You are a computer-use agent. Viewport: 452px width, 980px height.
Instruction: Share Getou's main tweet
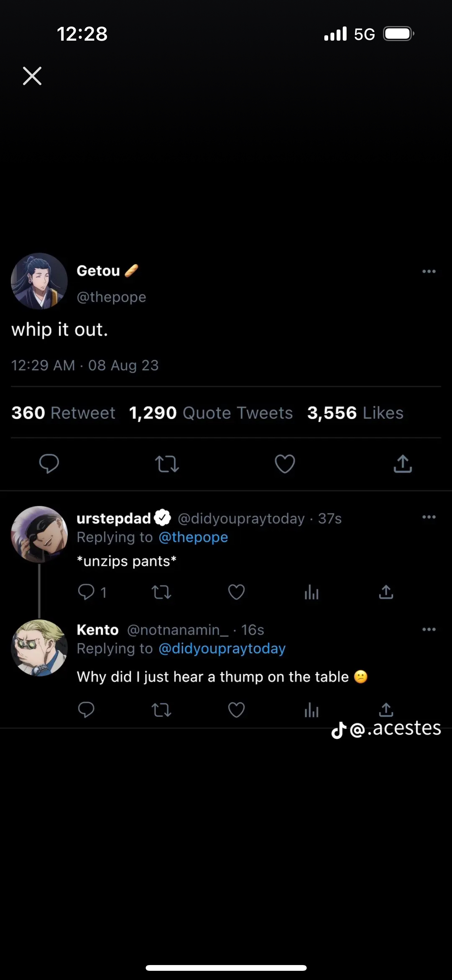point(403,464)
